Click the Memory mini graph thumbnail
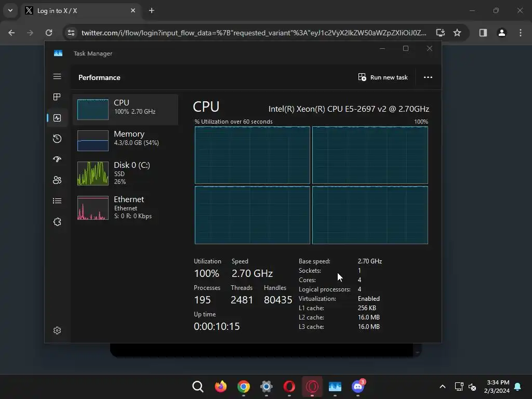 (x=93, y=141)
